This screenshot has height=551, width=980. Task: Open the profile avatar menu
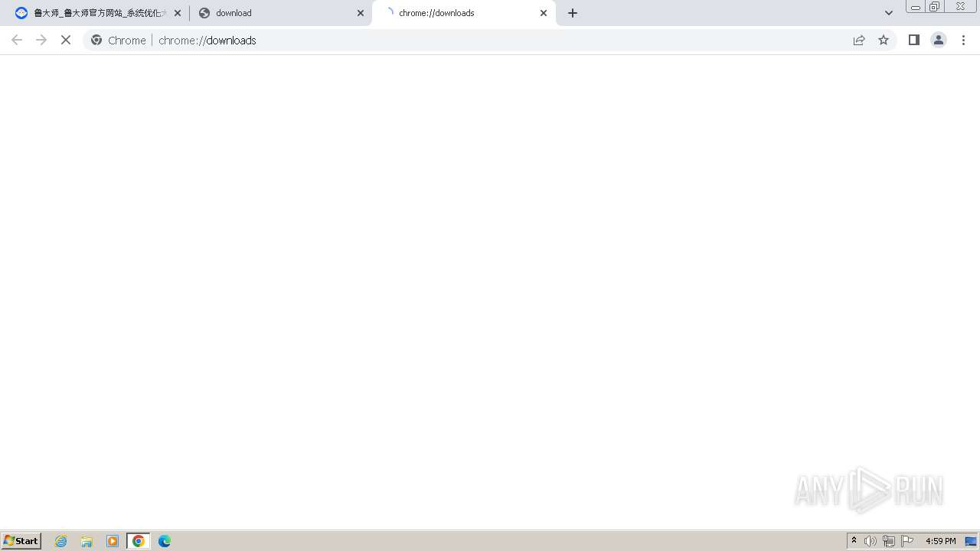[939, 40]
